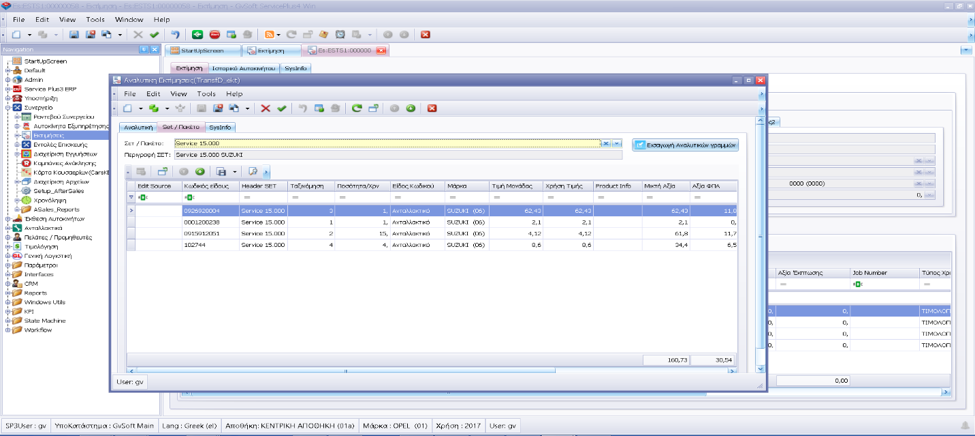The width and height of the screenshot is (975, 436).
Task: Click the red stop circle icon in main toolbar
Action: tap(214, 34)
